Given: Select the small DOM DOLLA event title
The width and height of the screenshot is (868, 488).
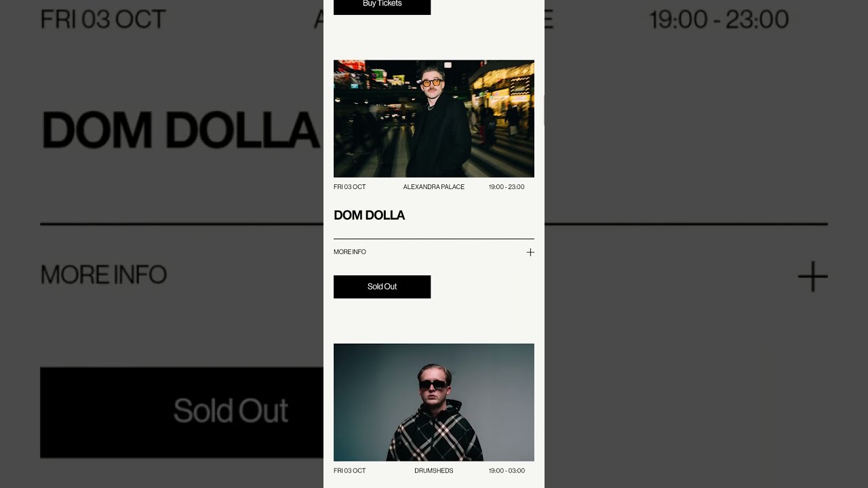Looking at the screenshot, I should click(370, 216).
